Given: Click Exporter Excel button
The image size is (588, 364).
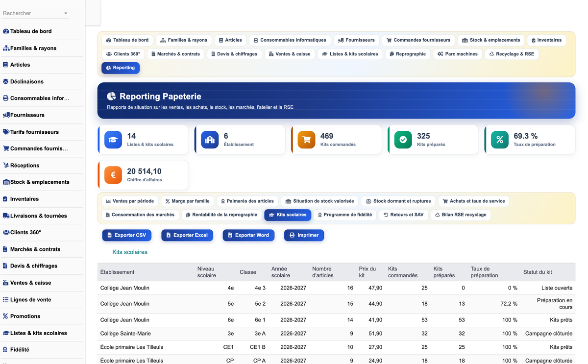Looking at the screenshot, I should 187,235.
